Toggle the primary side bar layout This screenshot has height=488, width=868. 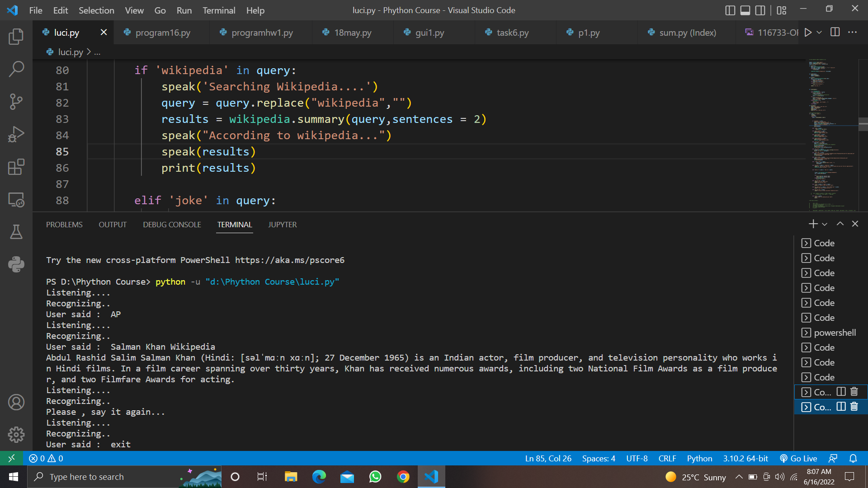pyautogui.click(x=730, y=10)
